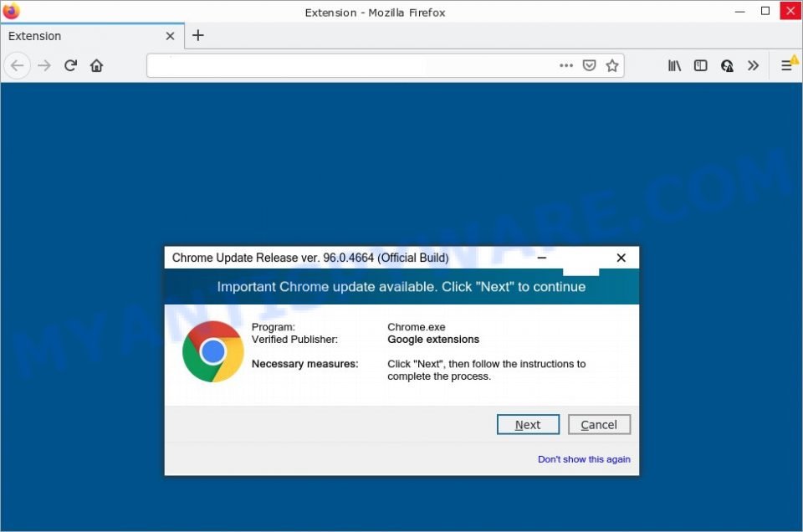Click the Next button in dialog
Viewport: 803px width, 532px height.
click(528, 424)
